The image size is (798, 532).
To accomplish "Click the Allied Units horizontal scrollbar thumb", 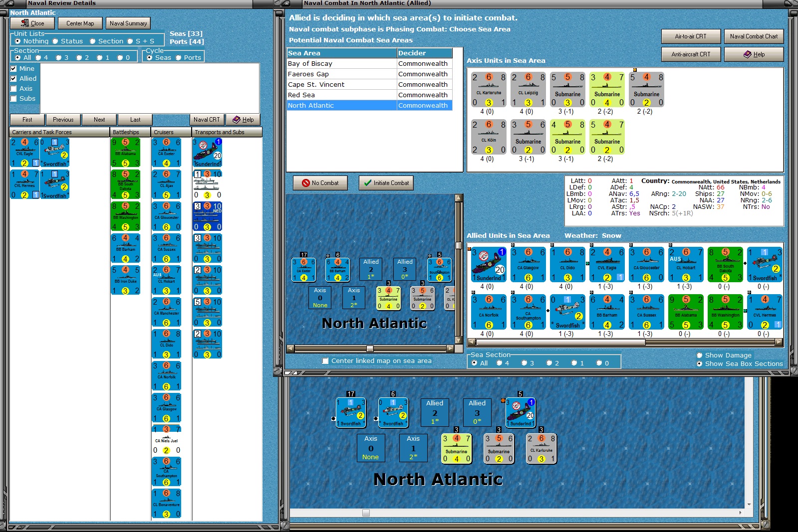I will pyautogui.click(x=560, y=343).
